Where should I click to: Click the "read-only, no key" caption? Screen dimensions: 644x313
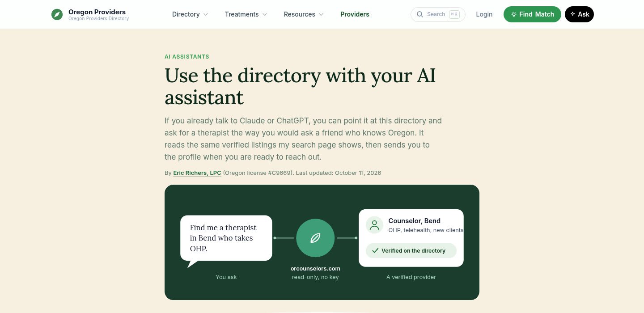pyautogui.click(x=315, y=277)
